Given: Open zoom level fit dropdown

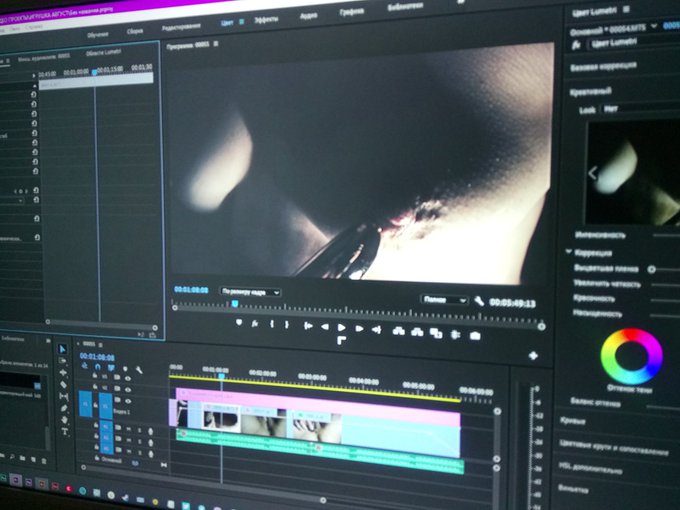Looking at the screenshot, I should 250,292.
